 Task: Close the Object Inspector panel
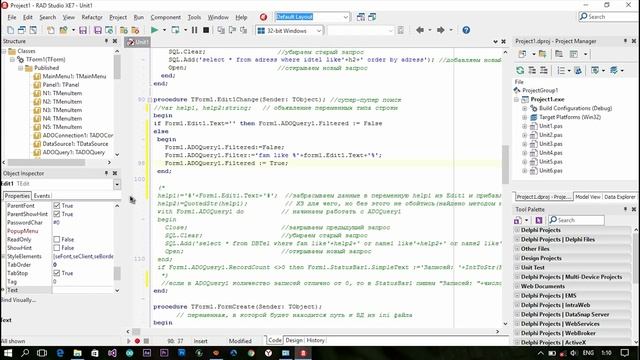pyautogui.click(x=115, y=173)
